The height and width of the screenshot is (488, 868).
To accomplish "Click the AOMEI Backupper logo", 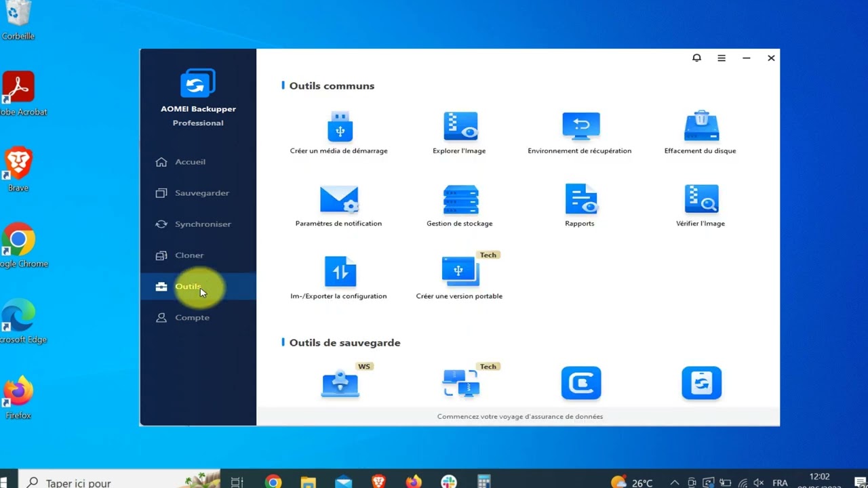I will pos(198,83).
